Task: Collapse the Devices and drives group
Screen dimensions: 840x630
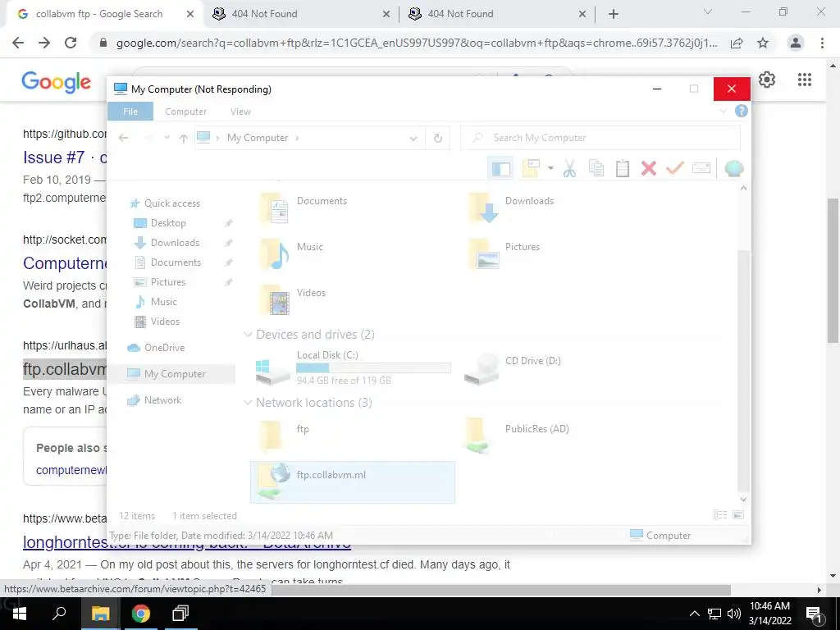Action: pyautogui.click(x=248, y=335)
